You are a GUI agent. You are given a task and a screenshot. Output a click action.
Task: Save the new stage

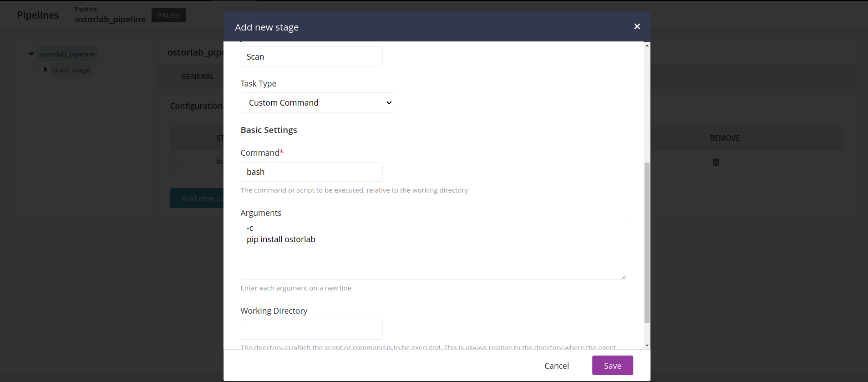pyautogui.click(x=612, y=366)
